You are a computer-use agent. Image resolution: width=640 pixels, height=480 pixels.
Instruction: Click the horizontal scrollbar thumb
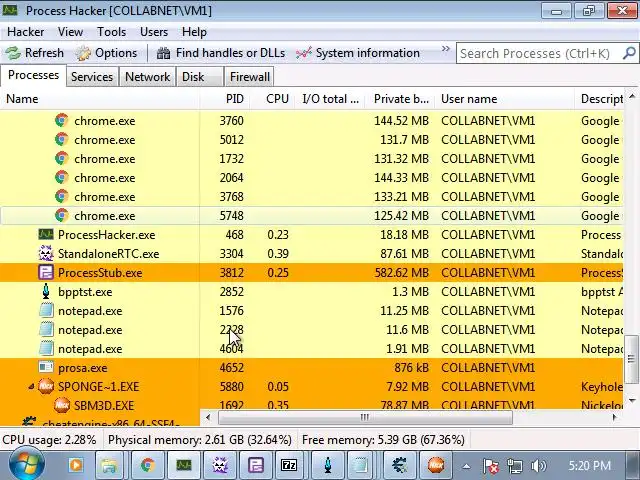[365, 417]
